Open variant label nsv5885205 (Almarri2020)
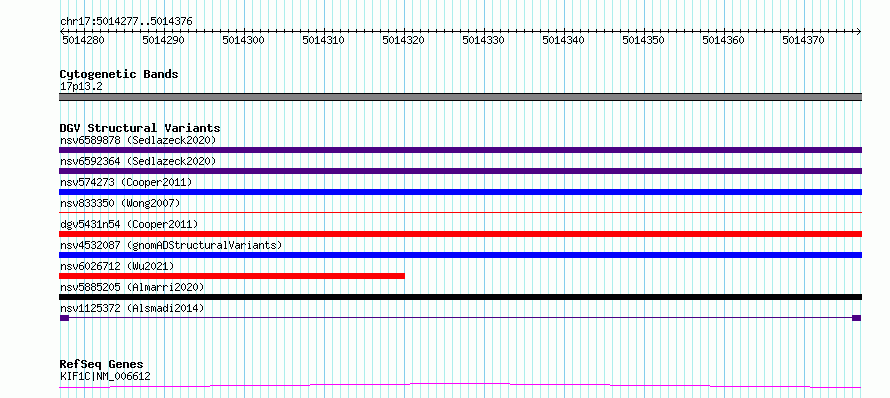 click(x=132, y=287)
